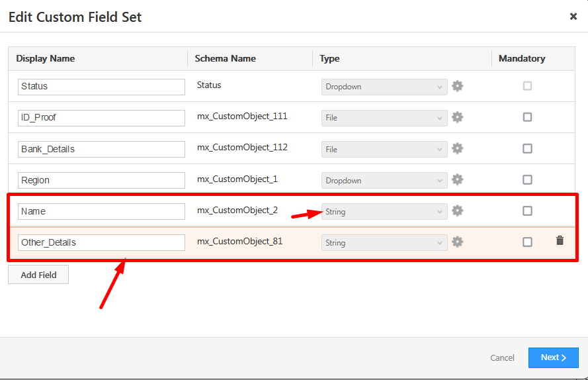Edit the Name display name field
Viewport: 588px width, 380px height.
[101, 211]
